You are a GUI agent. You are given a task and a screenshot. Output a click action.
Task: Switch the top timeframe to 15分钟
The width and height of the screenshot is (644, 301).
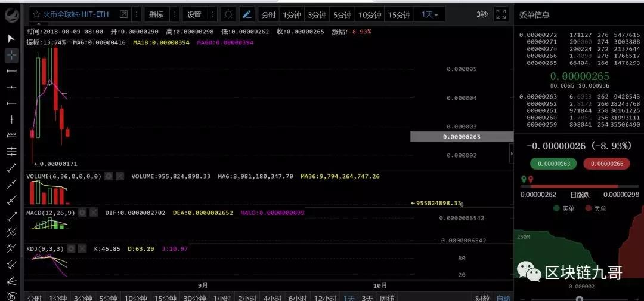[399, 15]
